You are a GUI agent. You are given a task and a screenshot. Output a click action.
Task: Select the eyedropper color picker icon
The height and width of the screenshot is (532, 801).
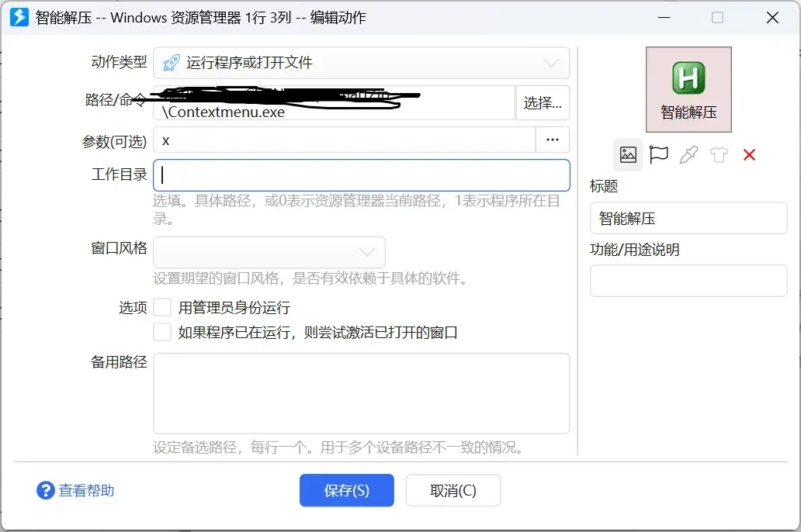688,154
